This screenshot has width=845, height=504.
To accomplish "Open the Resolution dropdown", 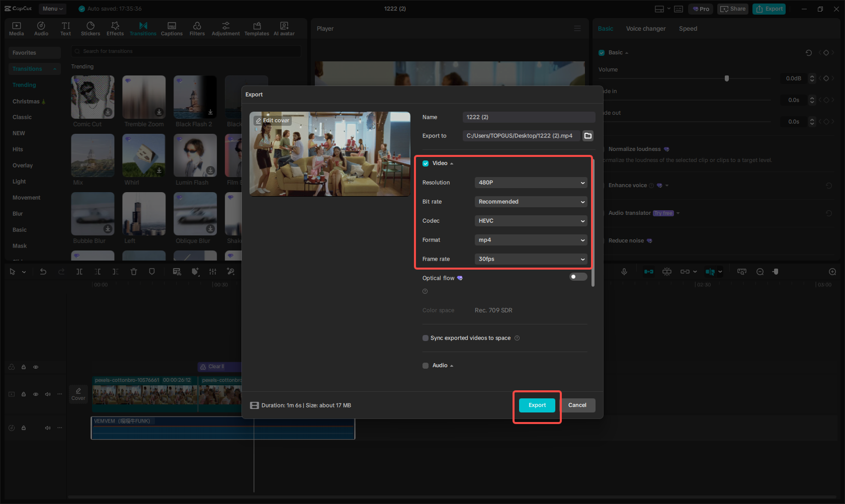I will tap(531, 182).
